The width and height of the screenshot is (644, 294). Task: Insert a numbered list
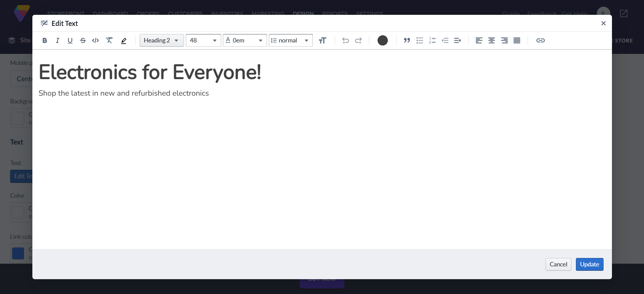[432, 40]
